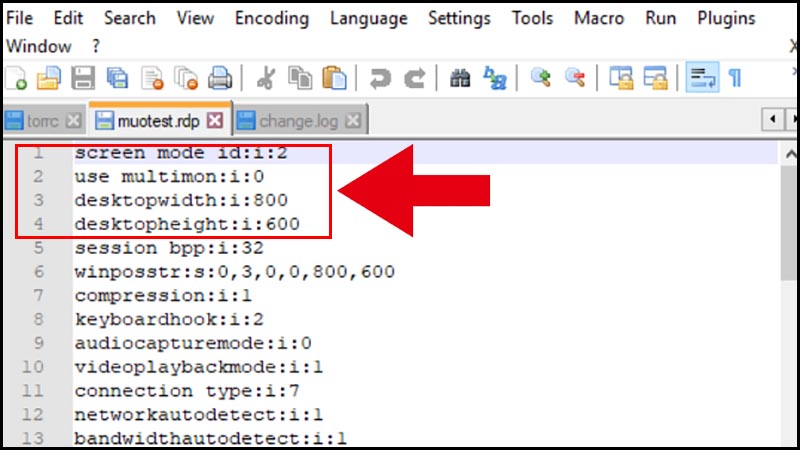Select the muotest.rdp tab
This screenshot has width=800, height=450.
pyautogui.click(x=158, y=121)
